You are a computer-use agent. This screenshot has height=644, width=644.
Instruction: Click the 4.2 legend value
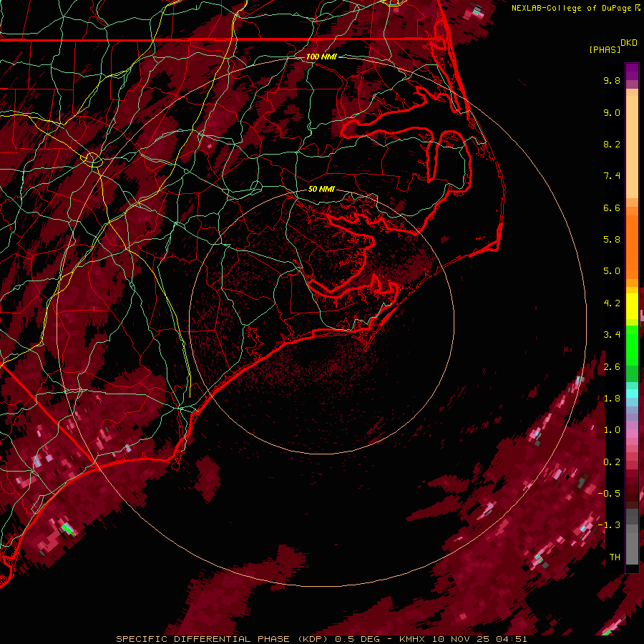tap(612, 303)
